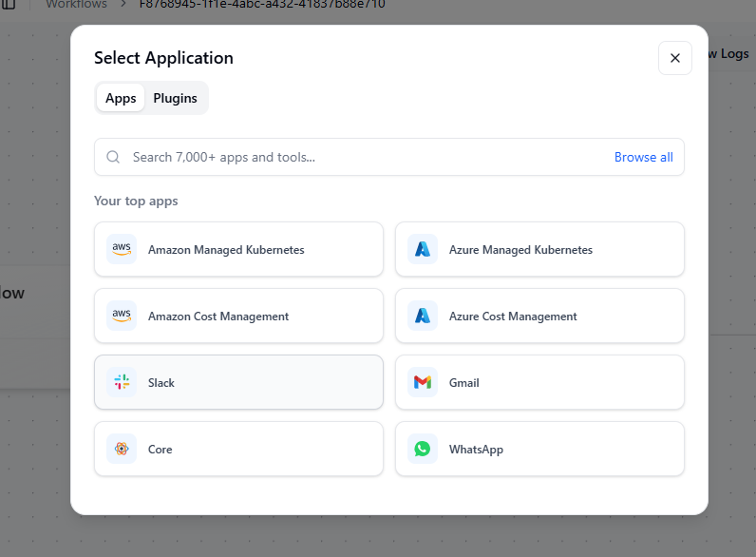Screen dimensions: 756x557
Task: Toggle the sidebar panel icon
Action: (9, 4)
